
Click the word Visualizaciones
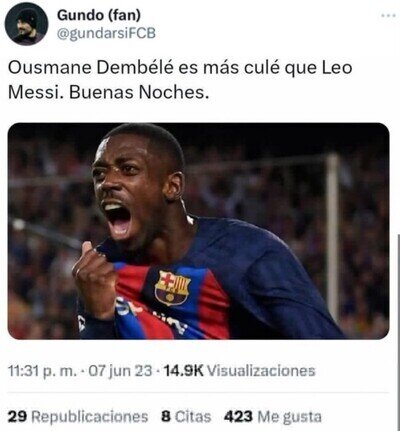(261, 371)
